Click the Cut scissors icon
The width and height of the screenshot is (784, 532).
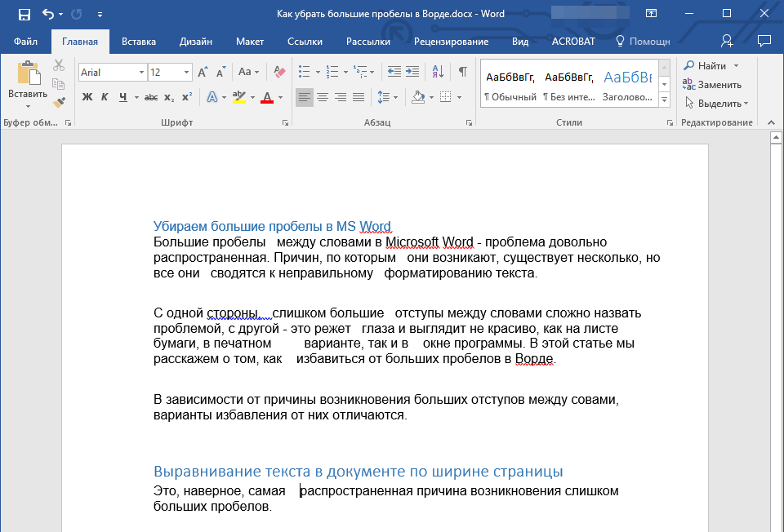(x=59, y=65)
